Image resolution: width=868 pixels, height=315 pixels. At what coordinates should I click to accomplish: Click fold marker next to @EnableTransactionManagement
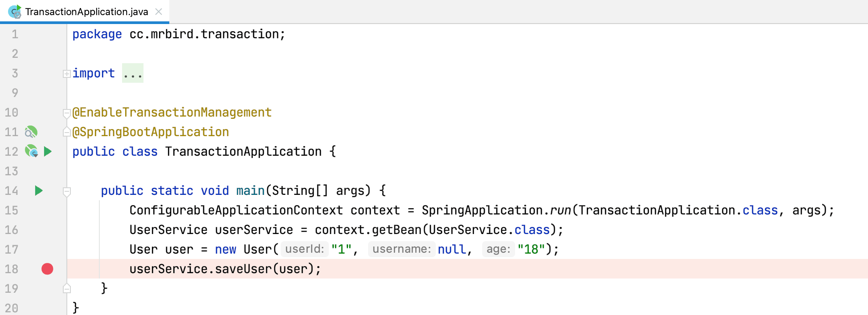click(x=67, y=113)
